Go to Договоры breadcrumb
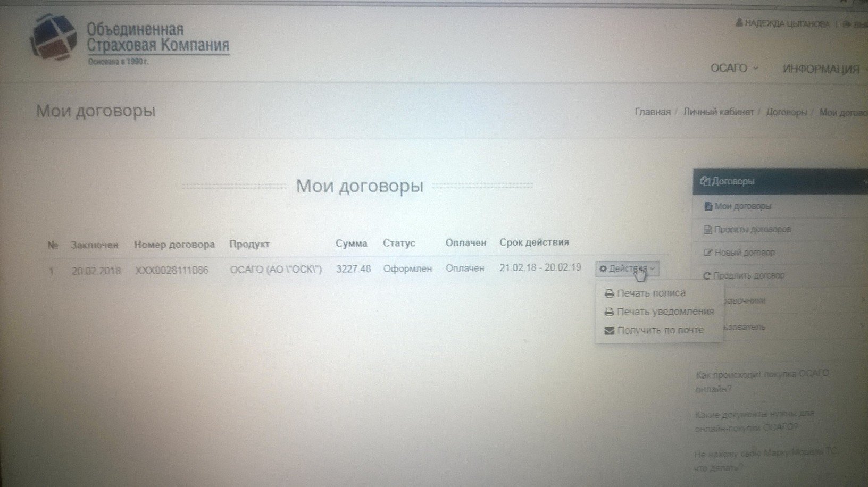 (x=787, y=112)
